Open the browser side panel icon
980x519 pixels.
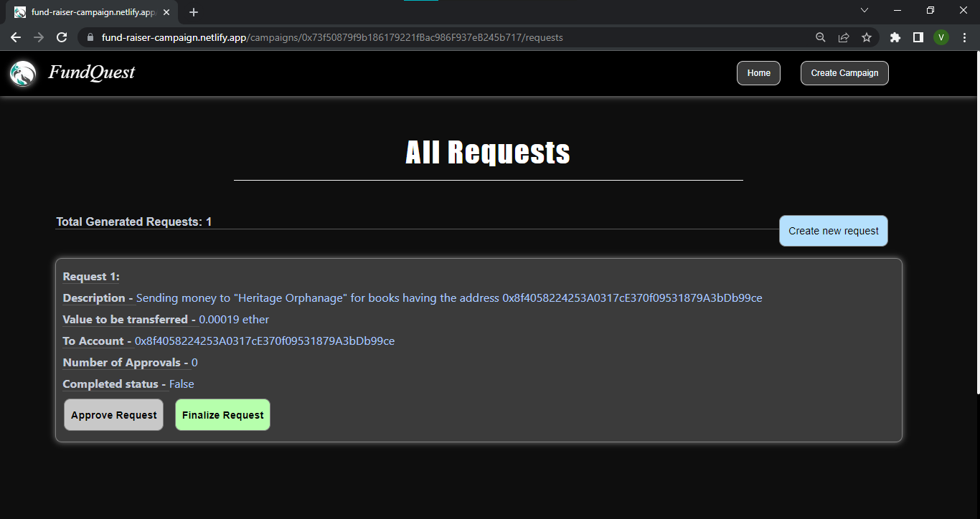tap(918, 37)
